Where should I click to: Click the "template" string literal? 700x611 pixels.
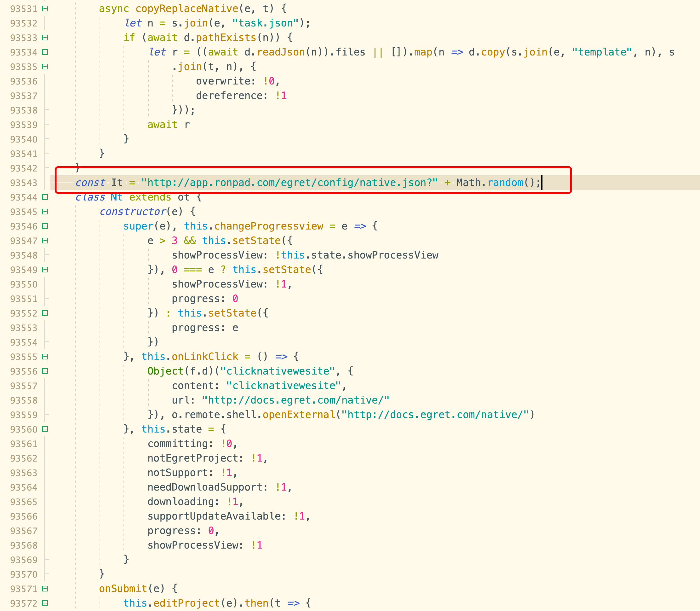pyautogui.click(x=602, y=52)
